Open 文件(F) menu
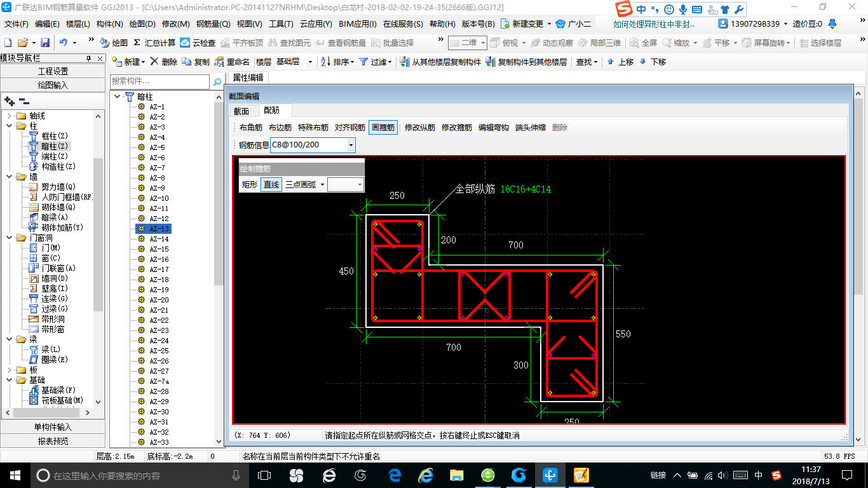 click(16, 24)
